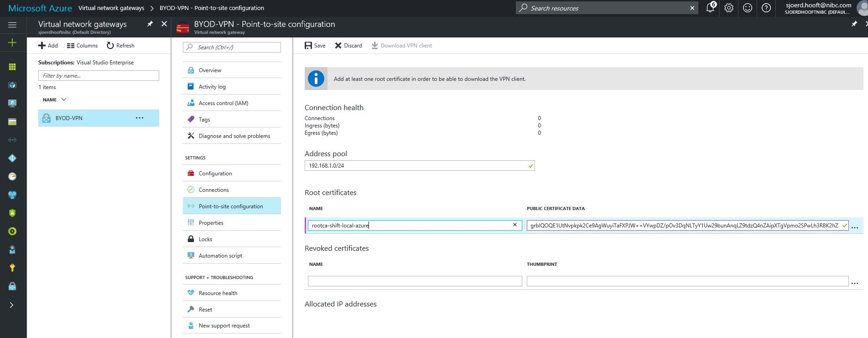The width and height of the screenshot is (868, 338).
Task: Click the feedback smiley icon
Action: (x=748, y=8)
